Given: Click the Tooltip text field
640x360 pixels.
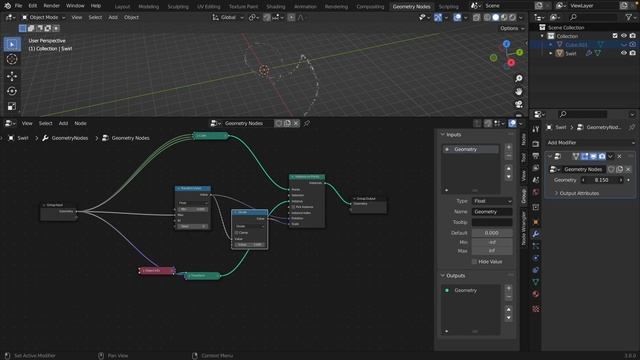Looking at the screenshot, I should coord(492,222).
